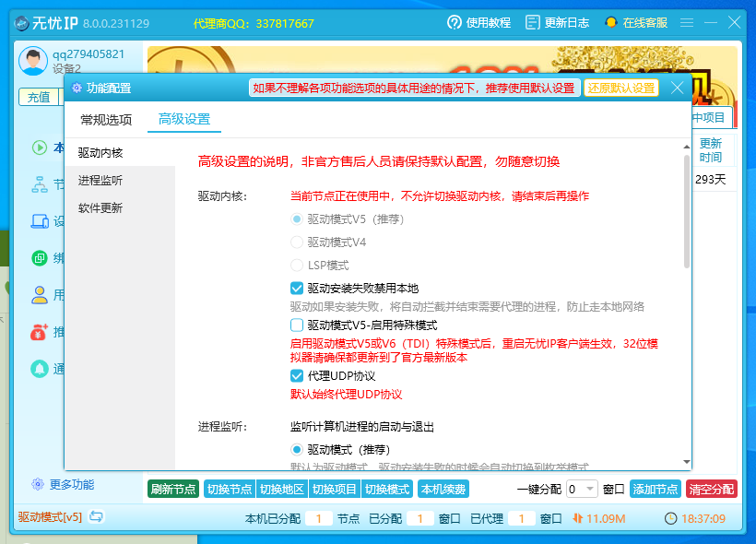Click the traffic arrows icon next to 11.09M
This screenshot has height=544, width=756.
click(578, 518)
